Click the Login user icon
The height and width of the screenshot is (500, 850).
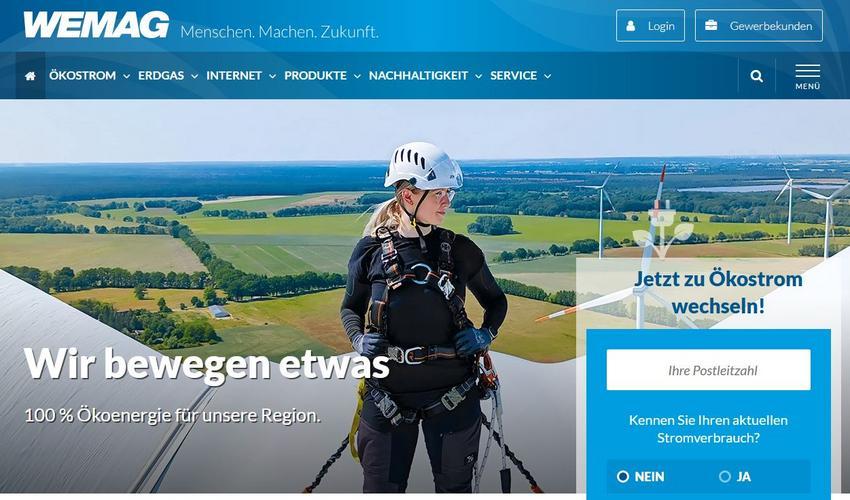630,25
